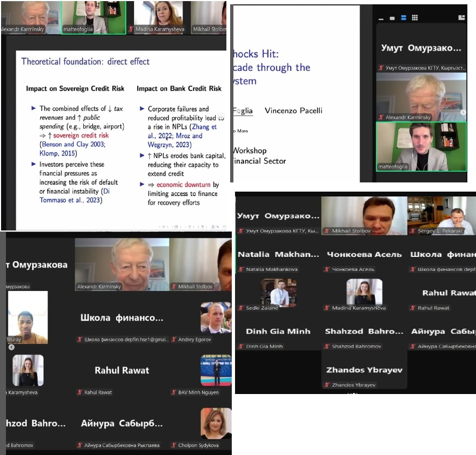The height and width of the screenshot is (455, 476).
Task: Toggle mute indicator for Natalia Makhankova
Action: [x=240, y=269]
